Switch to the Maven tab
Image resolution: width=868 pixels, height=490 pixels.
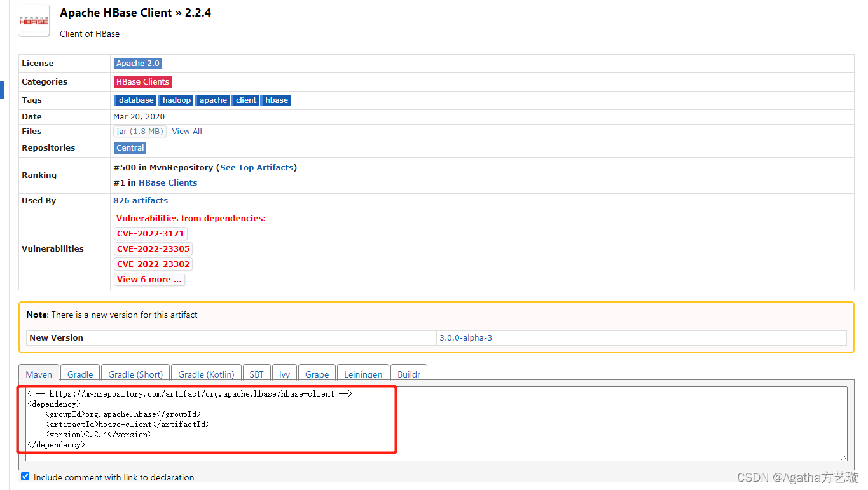tap(39, 374)
